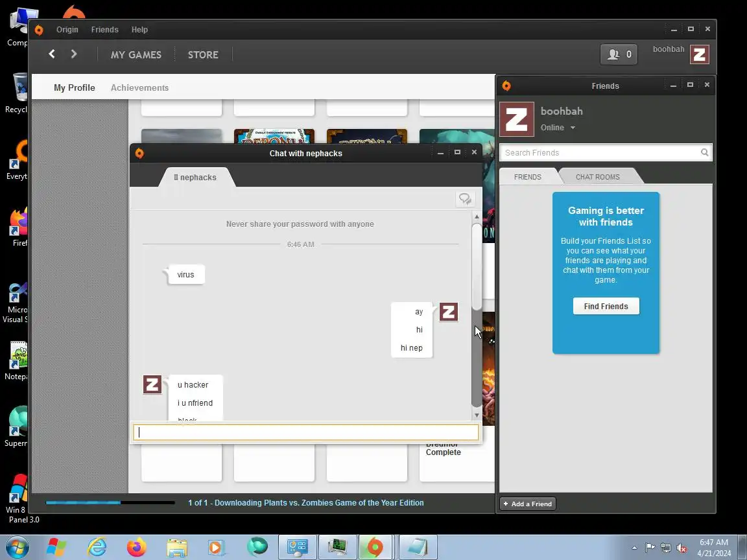Switch to STORE
The width and height of the screenshot is (747, 560).
point(203,54)
